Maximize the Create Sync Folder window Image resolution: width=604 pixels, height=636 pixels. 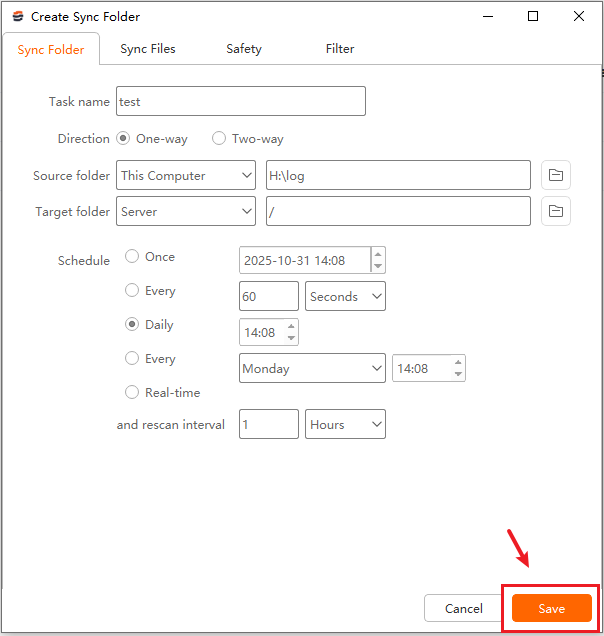pos(533,16)
